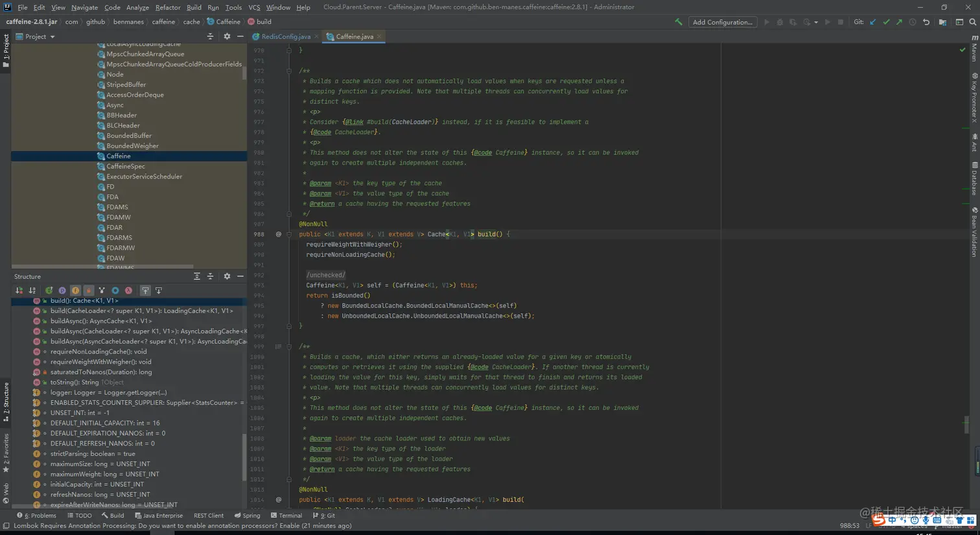
Task: Open the Problems tool window
Action: pos(37,516)
